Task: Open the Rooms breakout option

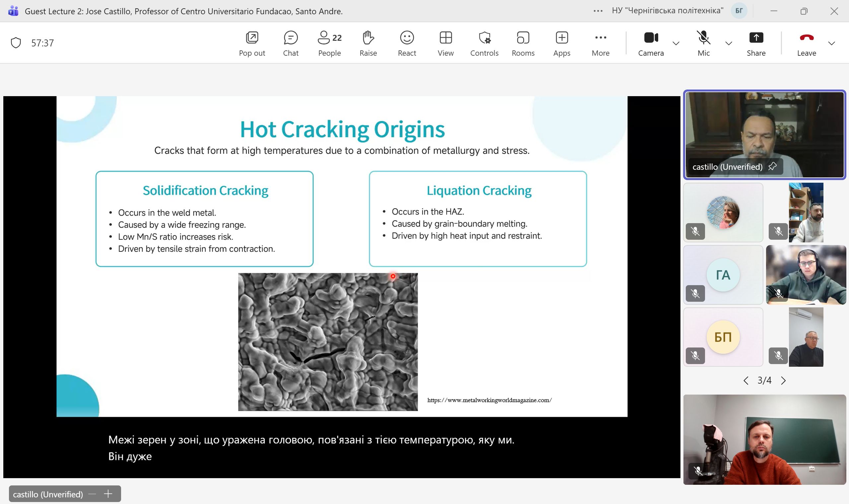Action: [x=523, y=43]
